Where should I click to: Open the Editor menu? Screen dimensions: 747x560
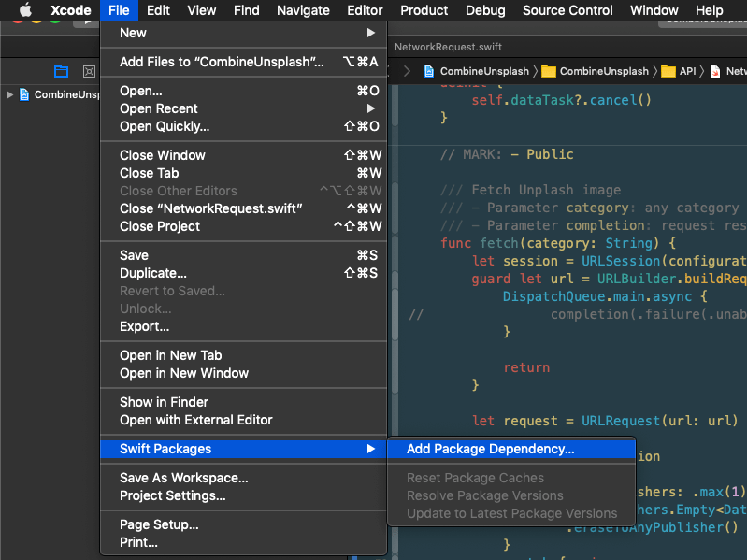(x=365, y=10)
